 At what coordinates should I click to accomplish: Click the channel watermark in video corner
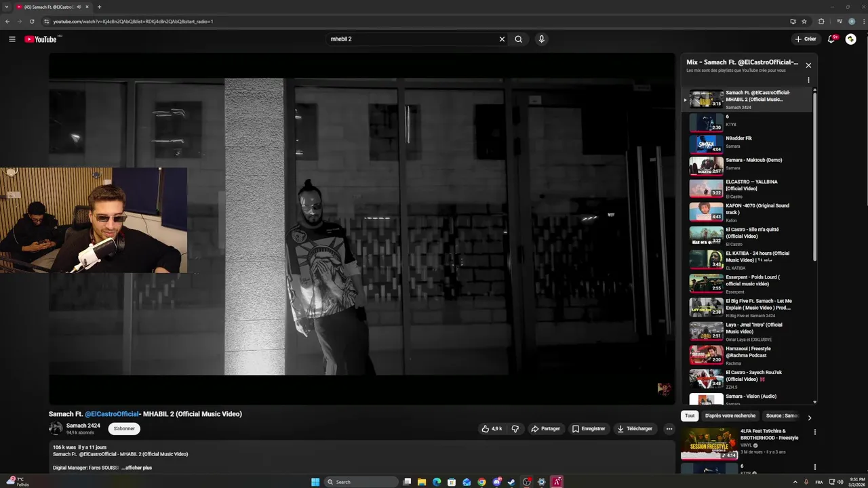coord(664,388)
